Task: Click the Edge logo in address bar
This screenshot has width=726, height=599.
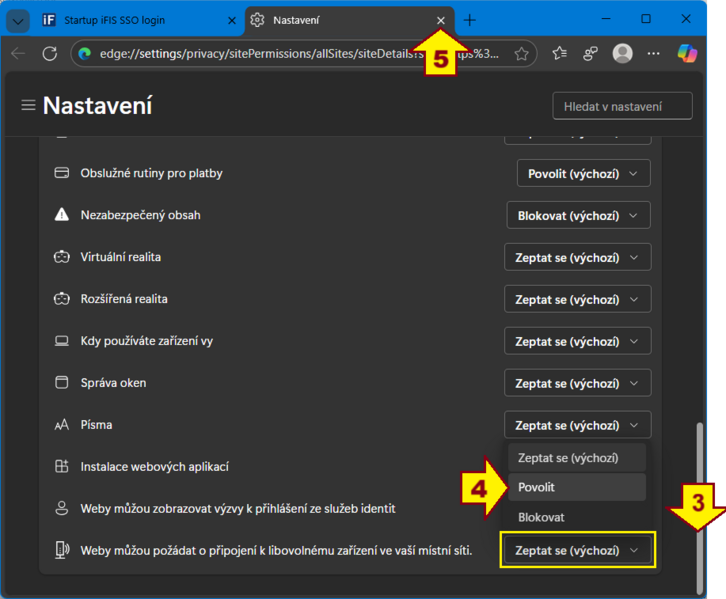Action: pyautogui.click(x=85, y=54)
